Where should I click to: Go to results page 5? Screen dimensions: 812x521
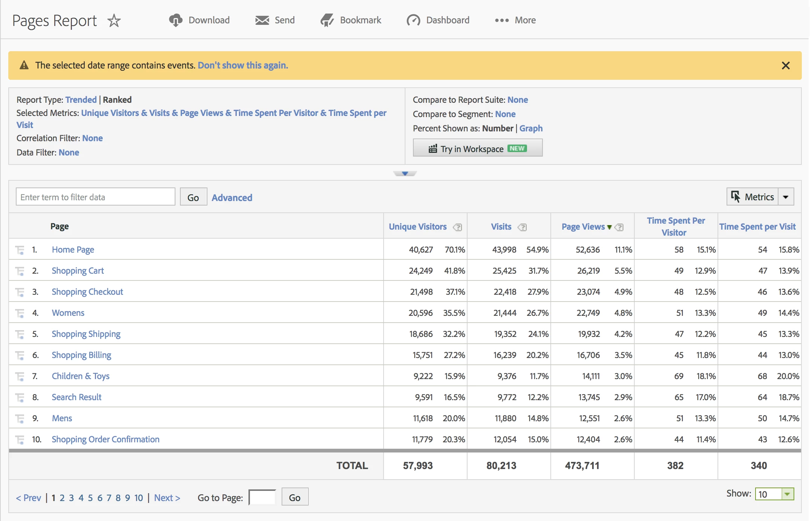coord(90,498)
